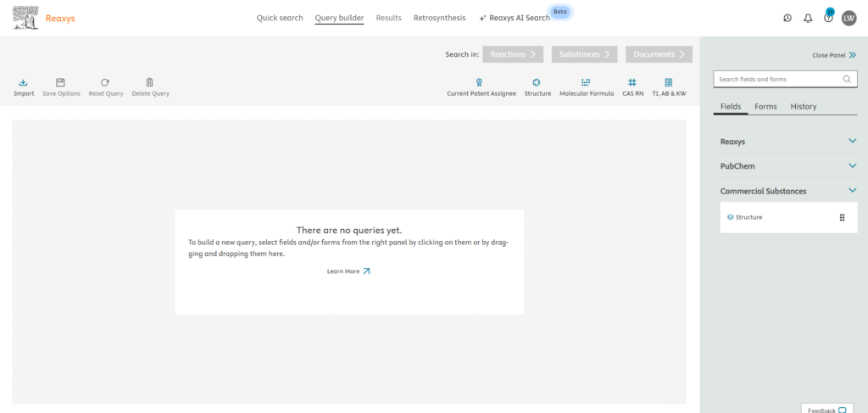The image size is (868, 413).
Task: Click the search fields and forms box
Action: (x=776, y=79)
